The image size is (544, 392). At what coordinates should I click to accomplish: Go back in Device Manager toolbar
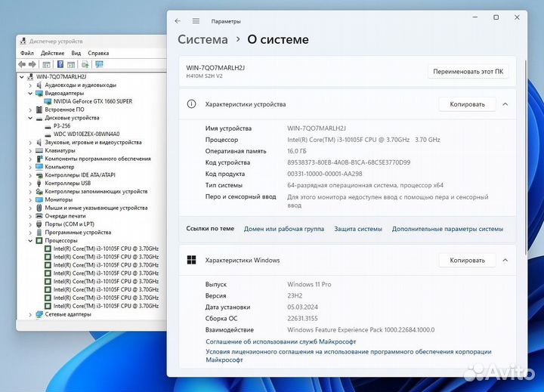pos(22,64)
